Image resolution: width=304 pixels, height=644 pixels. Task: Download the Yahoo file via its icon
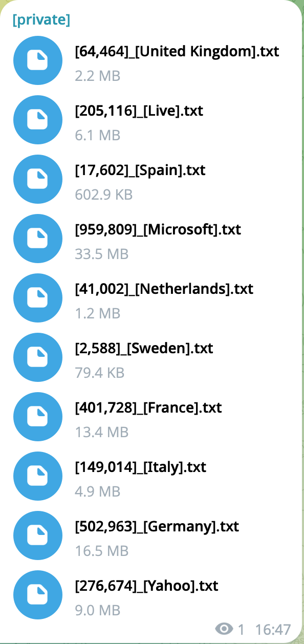37,595
